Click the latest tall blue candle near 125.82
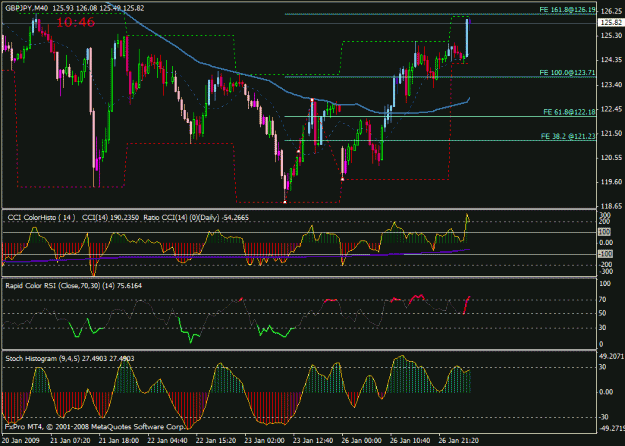 [467, 37]
